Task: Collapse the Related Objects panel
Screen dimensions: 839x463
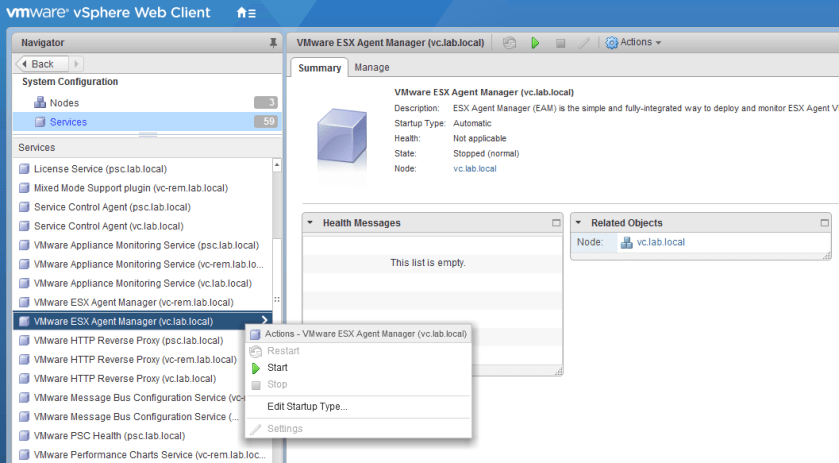Action: tap(578, 223)
